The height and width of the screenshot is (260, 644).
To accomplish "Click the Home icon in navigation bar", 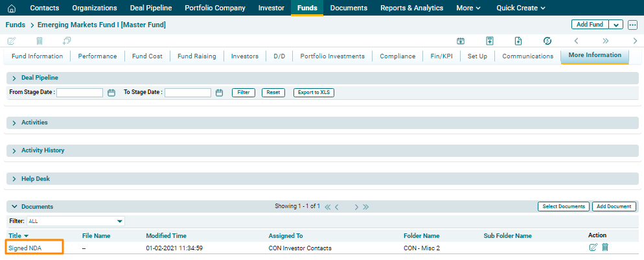I will 11,8.
